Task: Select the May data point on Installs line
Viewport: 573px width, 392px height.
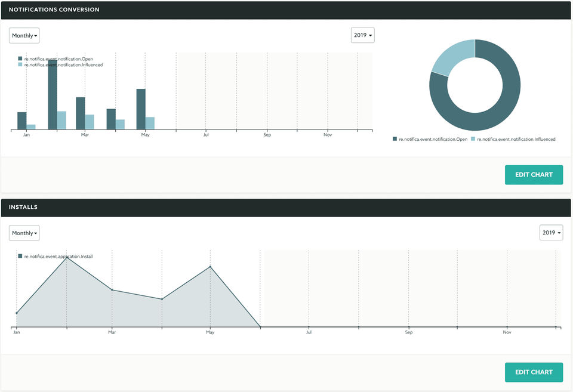Action: pos(210,267)
